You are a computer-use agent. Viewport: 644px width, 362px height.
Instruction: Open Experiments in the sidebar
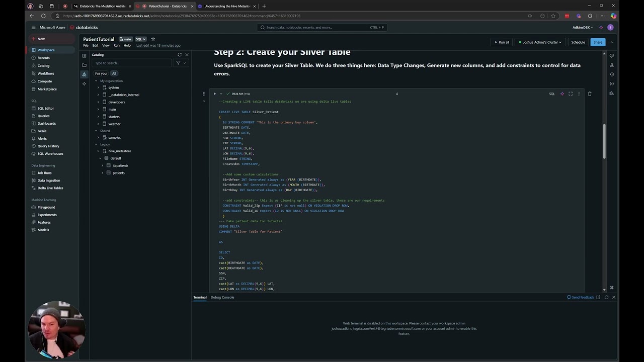tap(47, 215)
